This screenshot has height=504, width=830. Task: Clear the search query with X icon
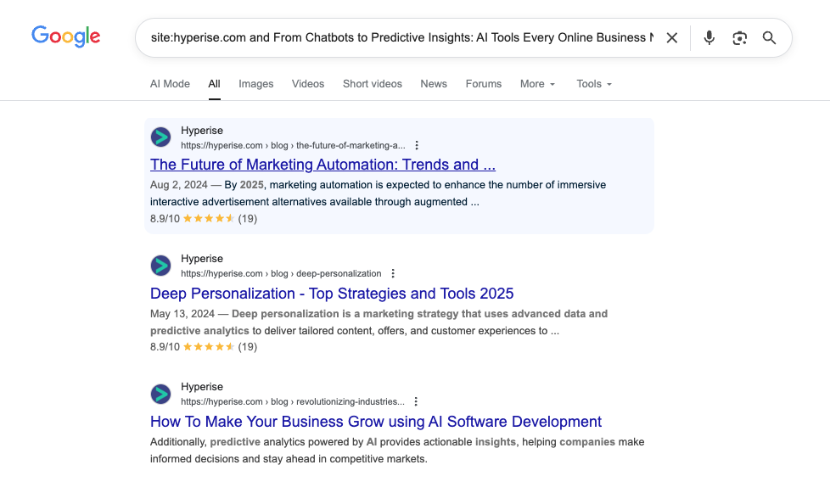pyautogui.click(x=671, y=37)
